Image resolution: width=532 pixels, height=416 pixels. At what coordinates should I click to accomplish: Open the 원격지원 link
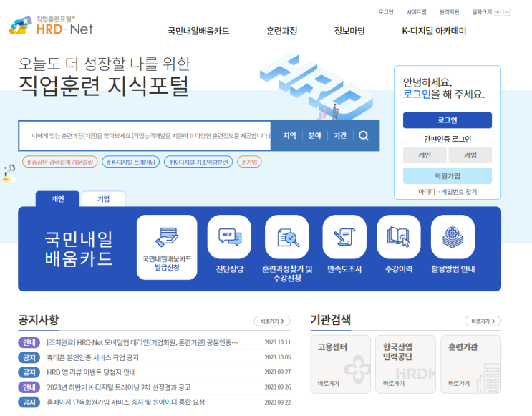pyautogui.click(x=449, y=12)
